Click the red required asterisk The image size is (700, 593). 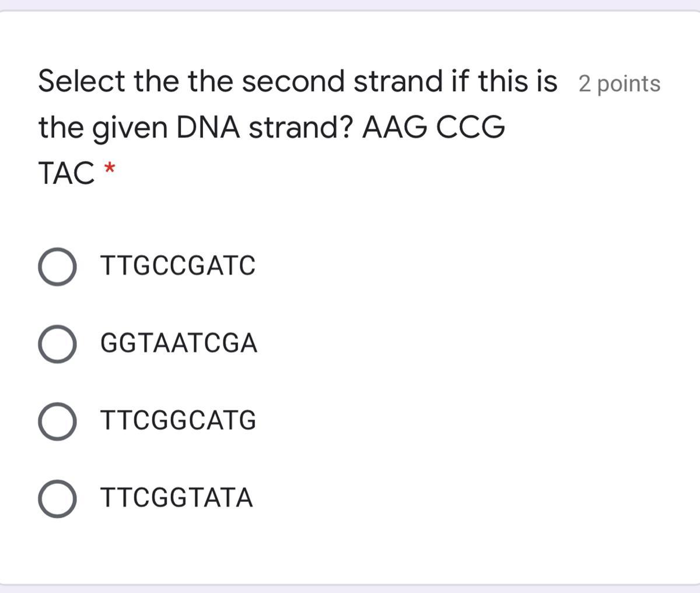pos(108,172)
